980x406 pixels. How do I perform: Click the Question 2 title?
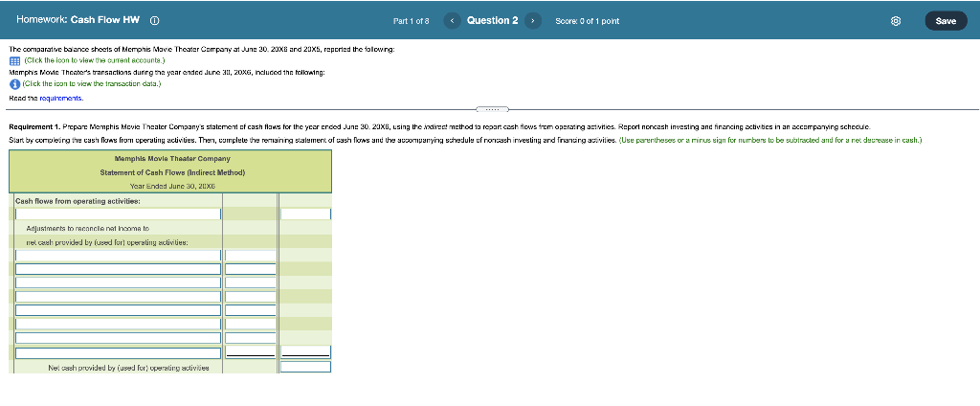[x=493, y=21]
